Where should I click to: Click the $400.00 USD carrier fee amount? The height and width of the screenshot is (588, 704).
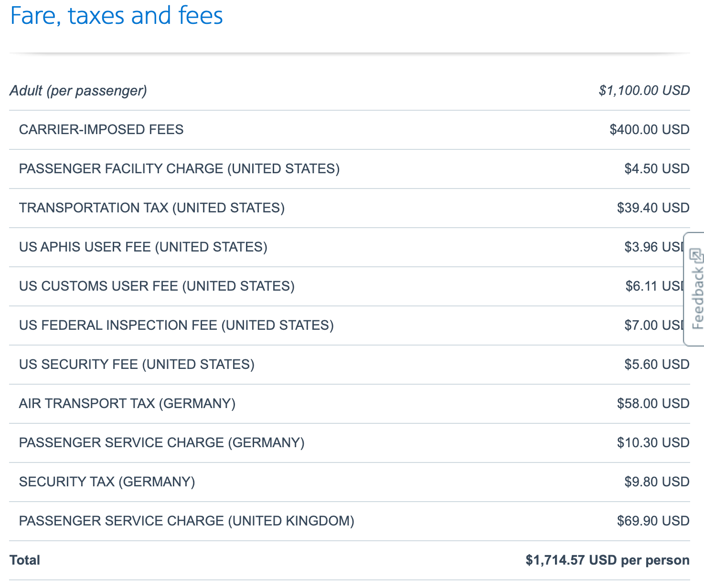[649, 130]
